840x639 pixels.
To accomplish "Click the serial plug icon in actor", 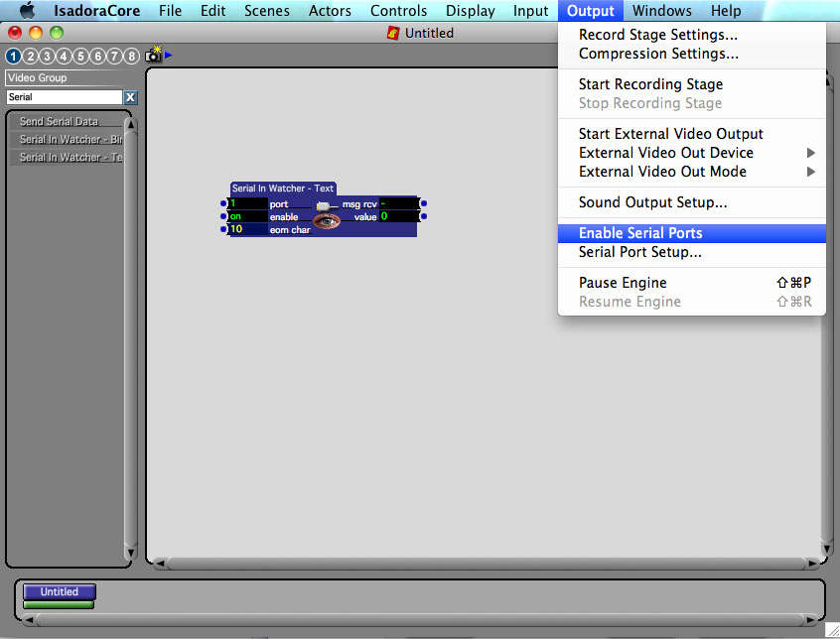I will [323, 204].
